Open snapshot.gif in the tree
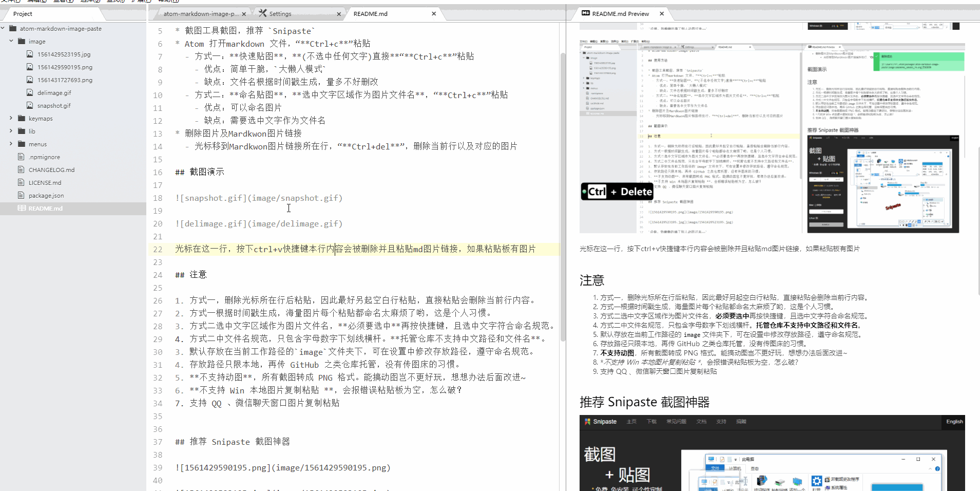The image size is (980, 491). click(x=54, y=105)
